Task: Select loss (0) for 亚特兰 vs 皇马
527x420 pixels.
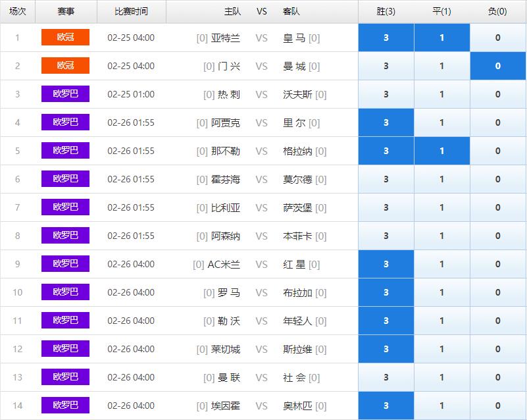Action: 498,38
